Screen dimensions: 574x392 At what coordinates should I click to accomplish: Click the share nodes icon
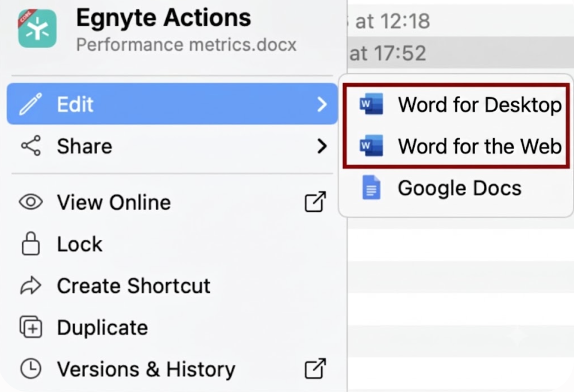[x=31, y=146]
